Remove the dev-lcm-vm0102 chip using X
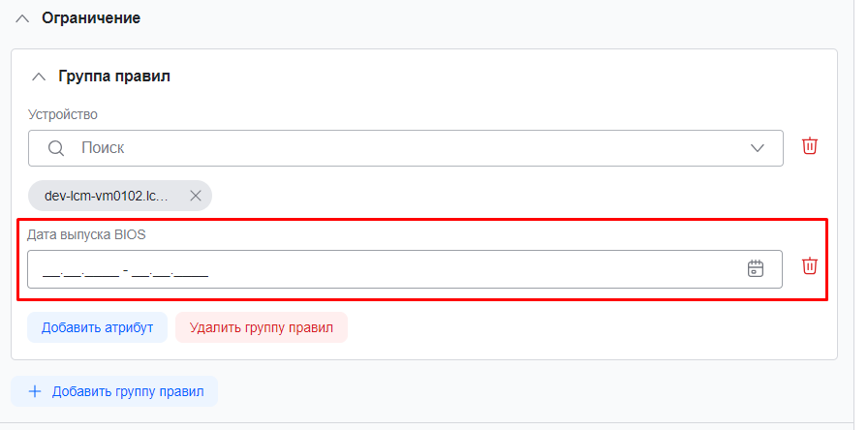This screenshot has width=868, height=430. (x=195, y=196)
